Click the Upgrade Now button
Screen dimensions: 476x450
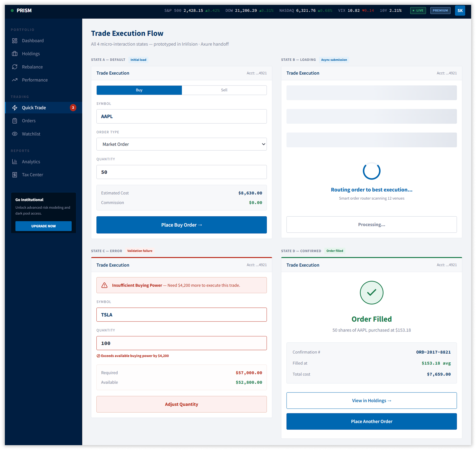[x=43, y=226]
